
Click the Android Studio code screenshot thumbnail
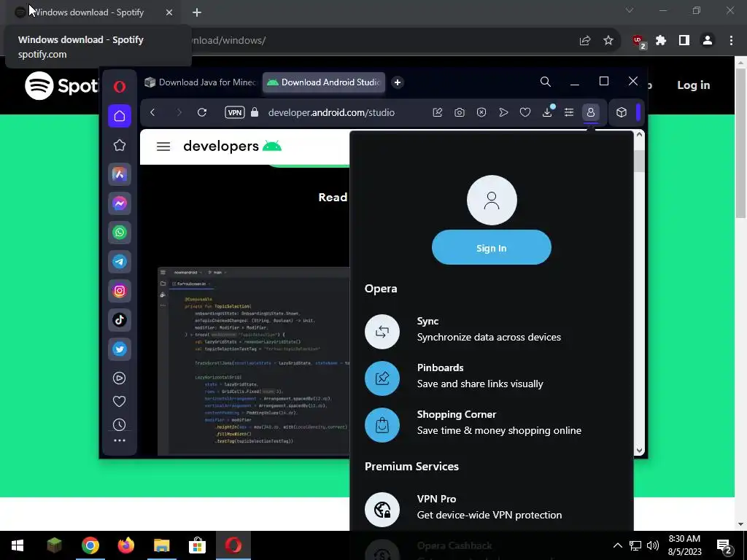(253, 362)
